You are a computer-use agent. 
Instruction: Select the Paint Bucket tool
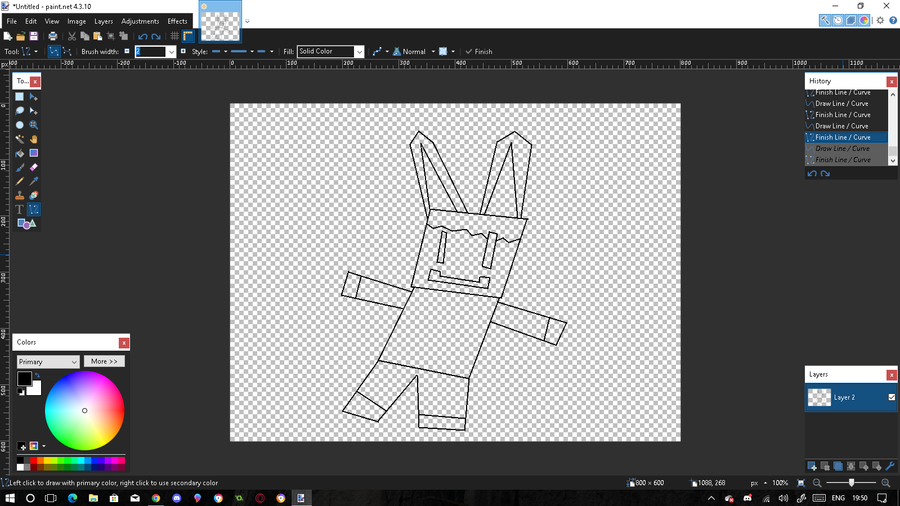(x=20, y=153)
